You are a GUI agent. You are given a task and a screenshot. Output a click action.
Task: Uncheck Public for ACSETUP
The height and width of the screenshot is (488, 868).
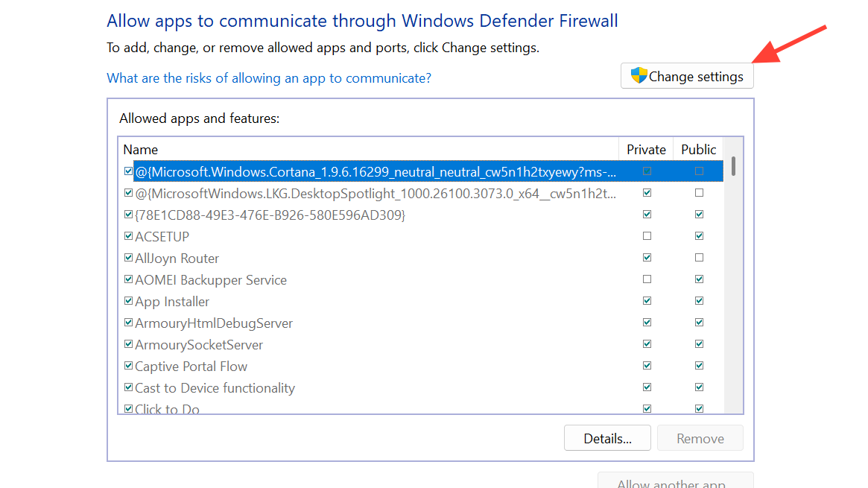tap(699, 236)
